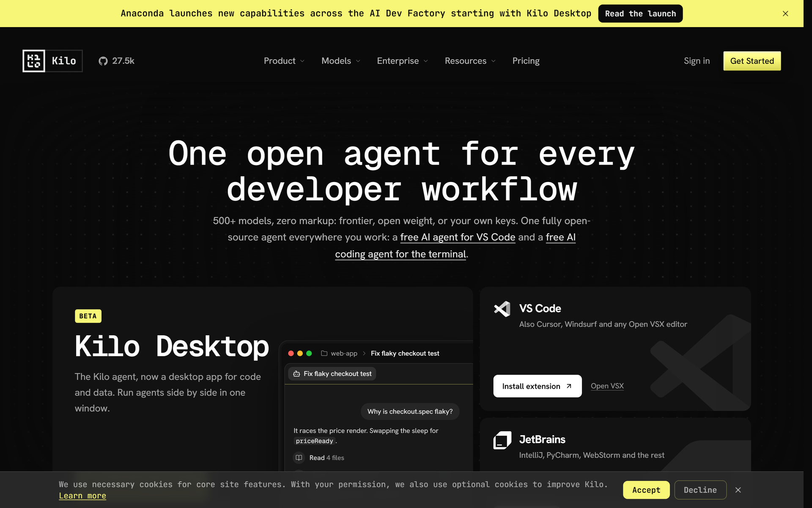Click the Sign in link
Screen dimensions: 812x508
pyautogui.click(x=697, y=61)
